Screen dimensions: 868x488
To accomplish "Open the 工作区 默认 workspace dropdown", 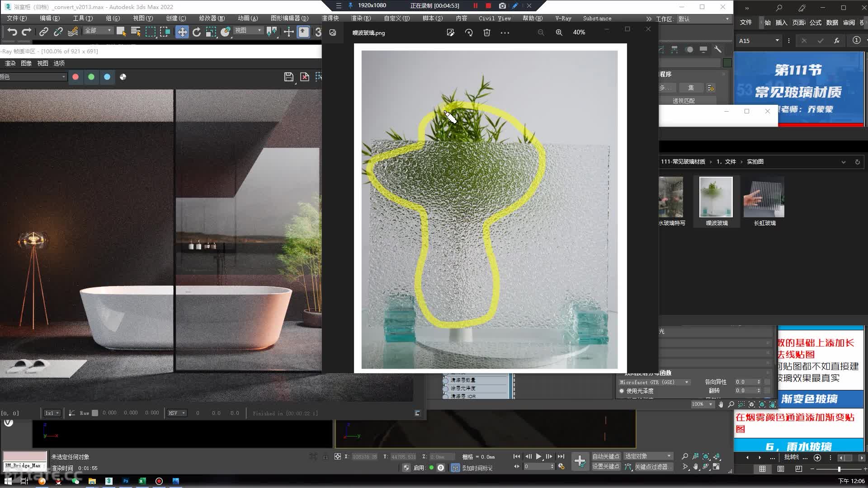I will (x=704, y=19).
